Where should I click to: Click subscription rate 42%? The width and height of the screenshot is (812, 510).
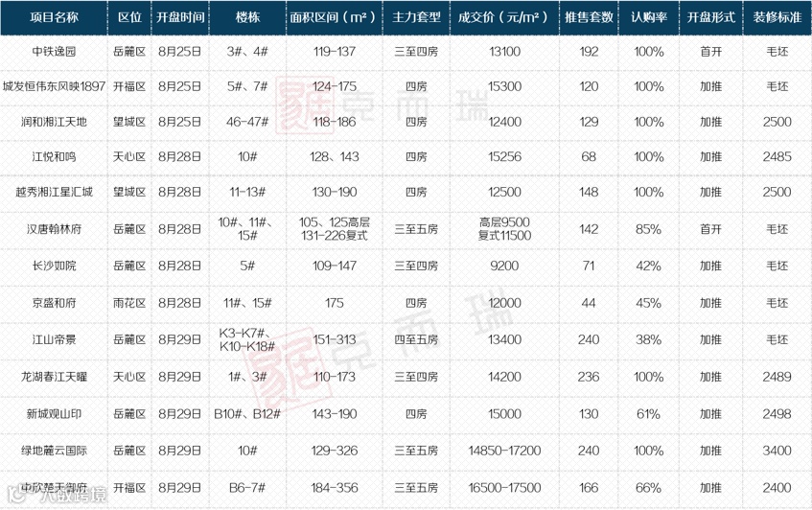[x=649, y=267]
